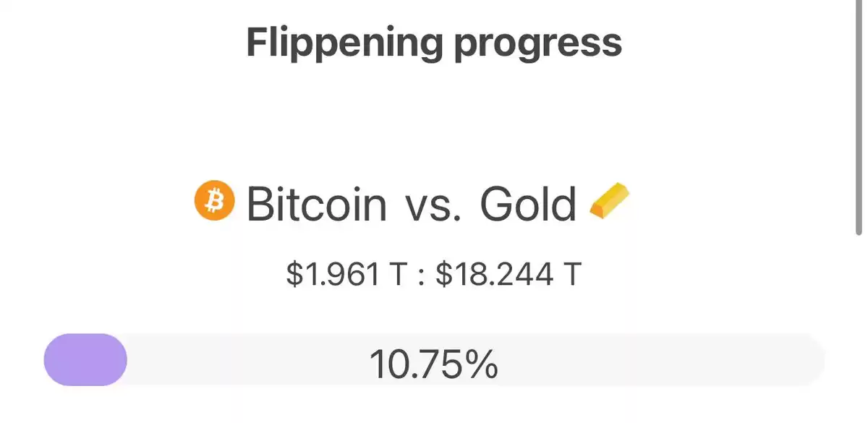This screenshot has height=423, width=868.
Task: Click the 10.75% progress percentage label
Action: point(434,364)
